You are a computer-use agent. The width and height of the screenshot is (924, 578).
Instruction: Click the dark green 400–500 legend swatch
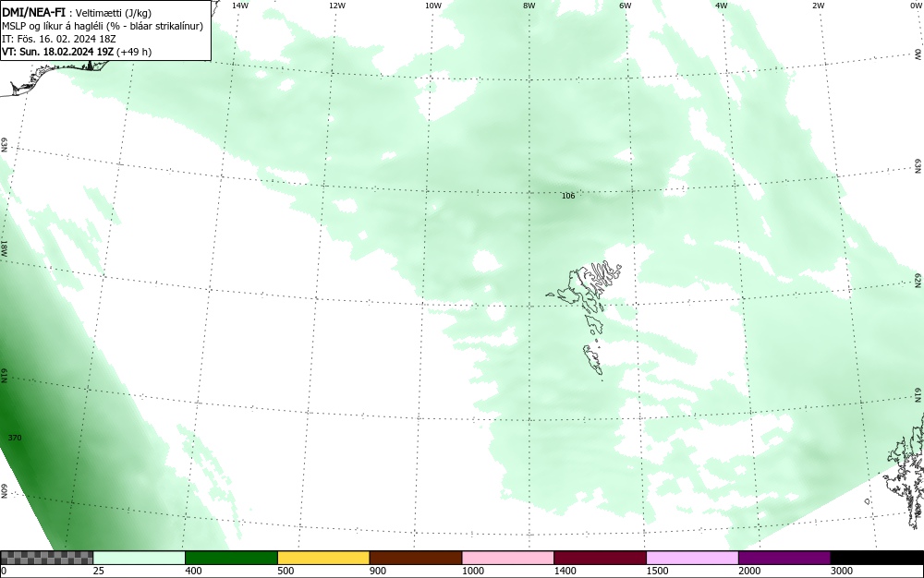click(231, 558)
